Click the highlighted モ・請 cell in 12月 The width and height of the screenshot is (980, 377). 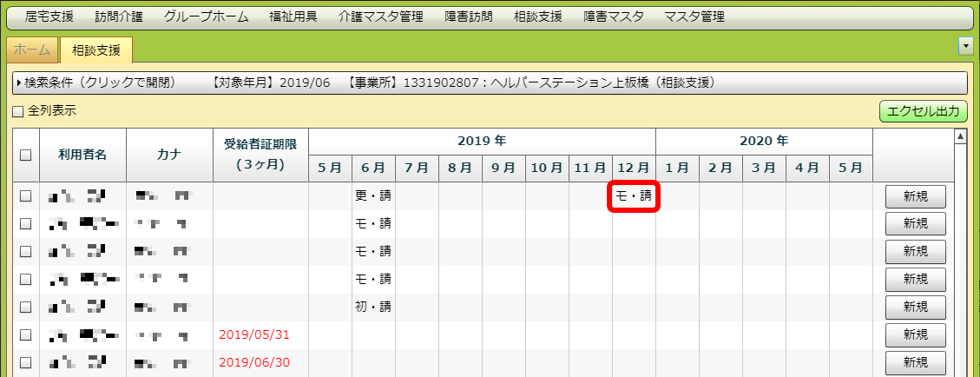point(633,196)
